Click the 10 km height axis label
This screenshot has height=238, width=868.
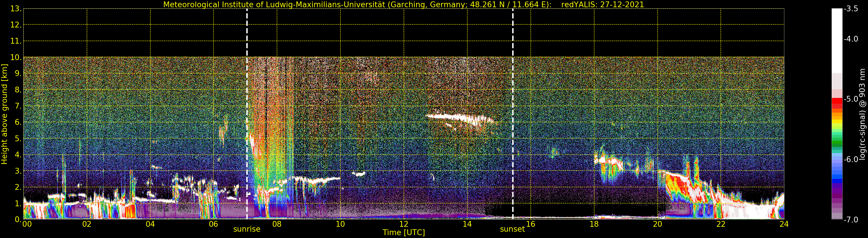[16, 57]
